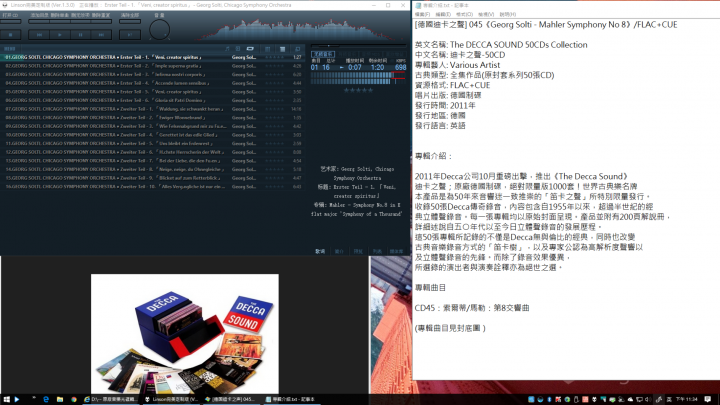
Task: Click the Notepad line starting 'CD45'
Action: coord(472,308)
